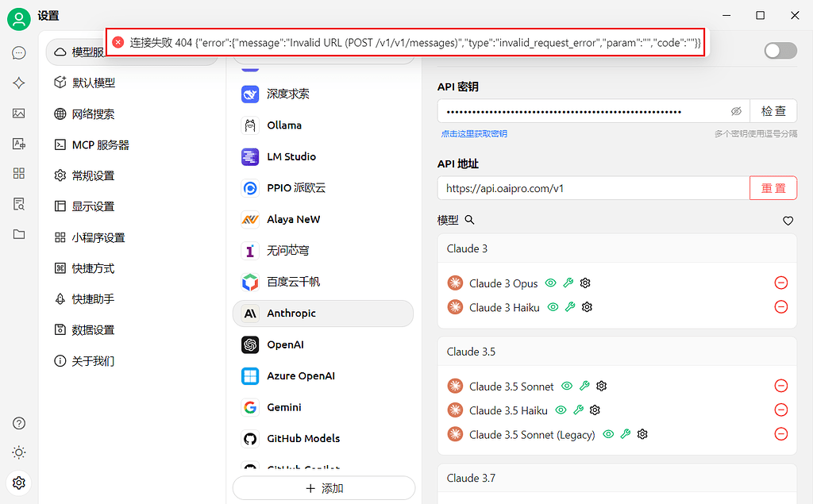Click the heart icon above the model list
Viewport: 813px width, 504px height.
(x=788, y=221)
